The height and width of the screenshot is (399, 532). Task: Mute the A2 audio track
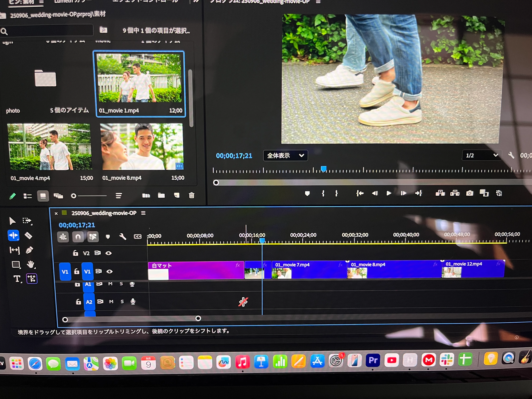(111, 301)
